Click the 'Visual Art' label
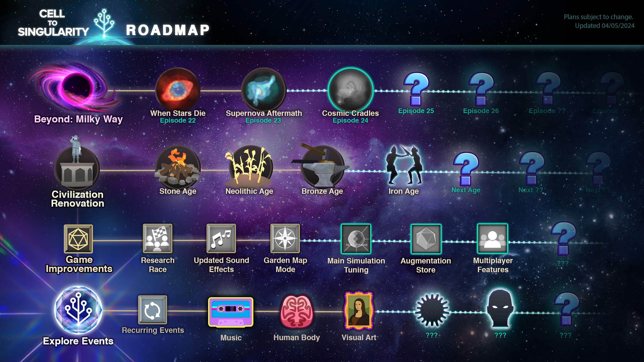The image size is (644, 362). coord(359,337)
